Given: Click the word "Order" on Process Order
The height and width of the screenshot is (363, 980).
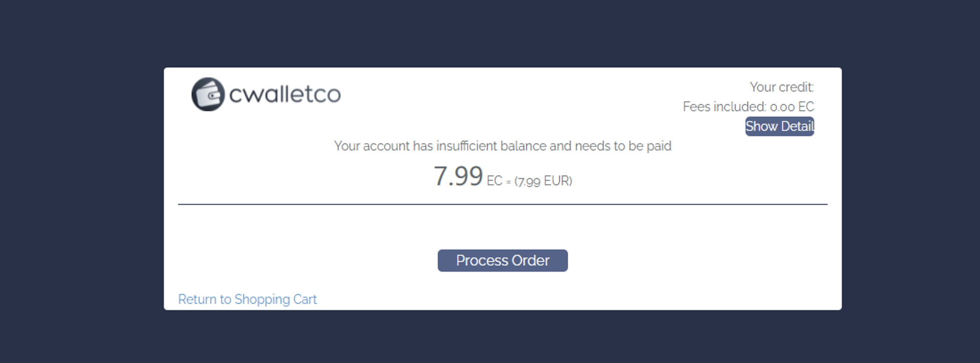Looking at the screenshot, I should tap(531, 261).
